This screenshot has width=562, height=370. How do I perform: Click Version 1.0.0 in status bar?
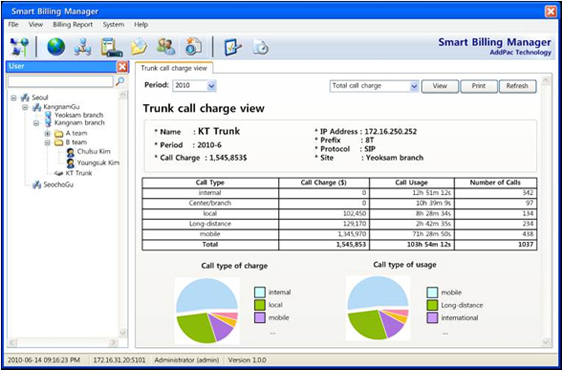(x=247, y=360)
